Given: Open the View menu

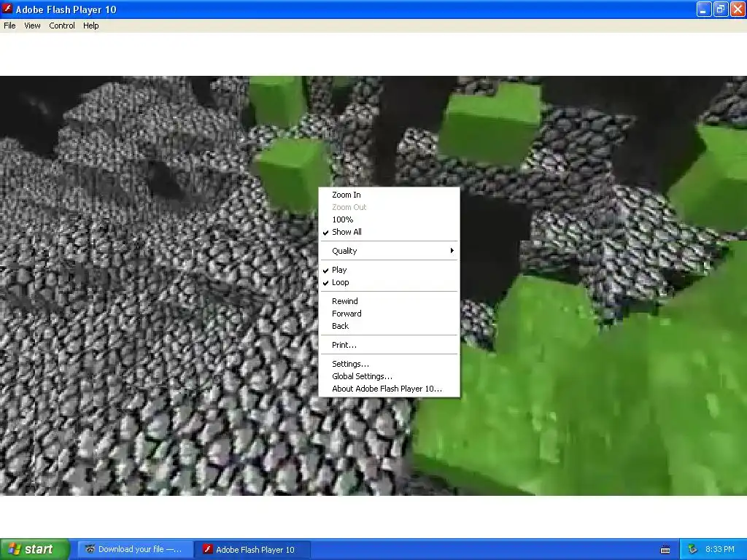Looking at the screenshot, I should pos(32,26).
